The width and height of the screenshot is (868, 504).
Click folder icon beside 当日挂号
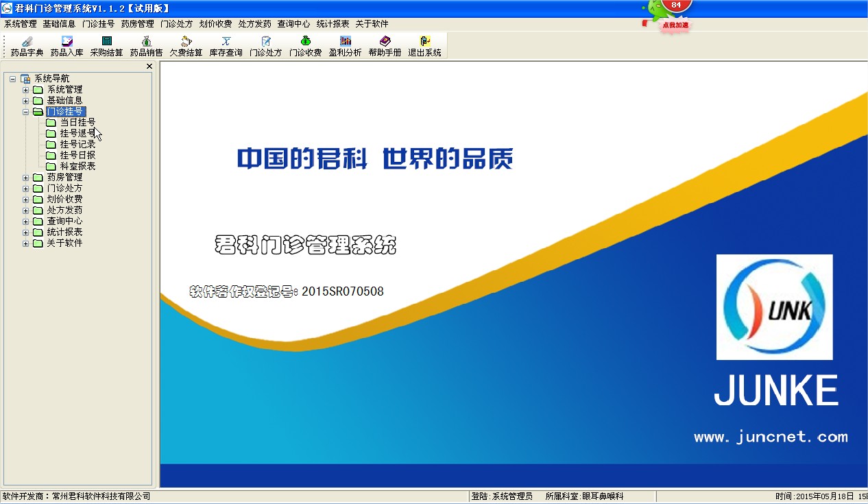(51, 123)
